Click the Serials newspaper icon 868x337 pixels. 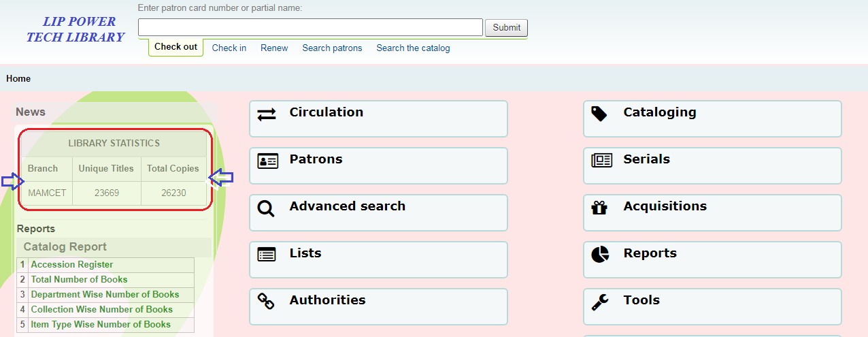click(x=601, y=161)
